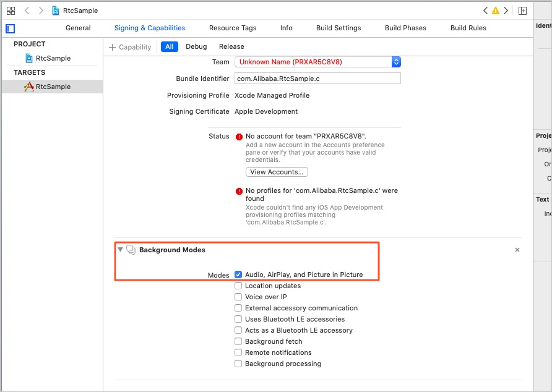Jump to the next issue
The image size is (552, 392).
tap(506, 11)
